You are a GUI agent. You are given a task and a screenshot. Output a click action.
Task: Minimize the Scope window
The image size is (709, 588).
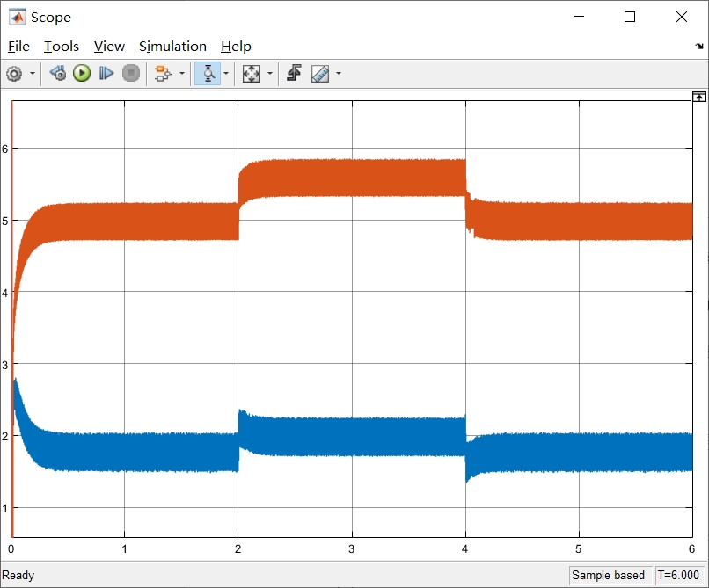(579, 17)
